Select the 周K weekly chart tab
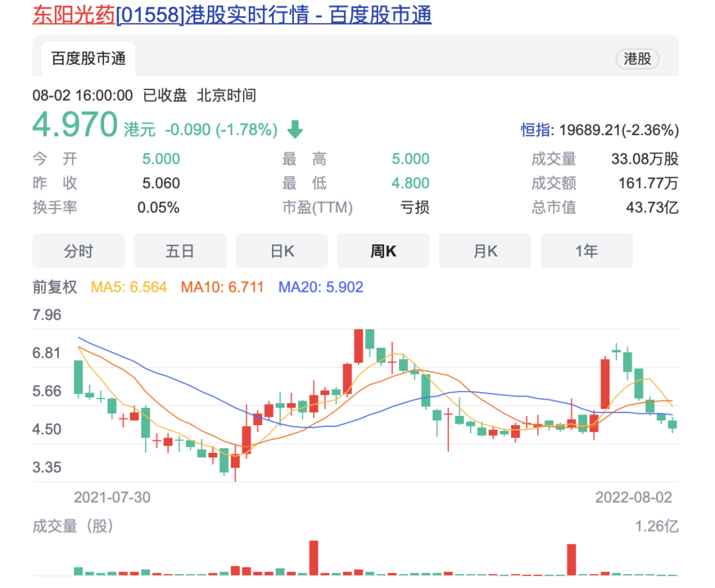 pos(383,251)
